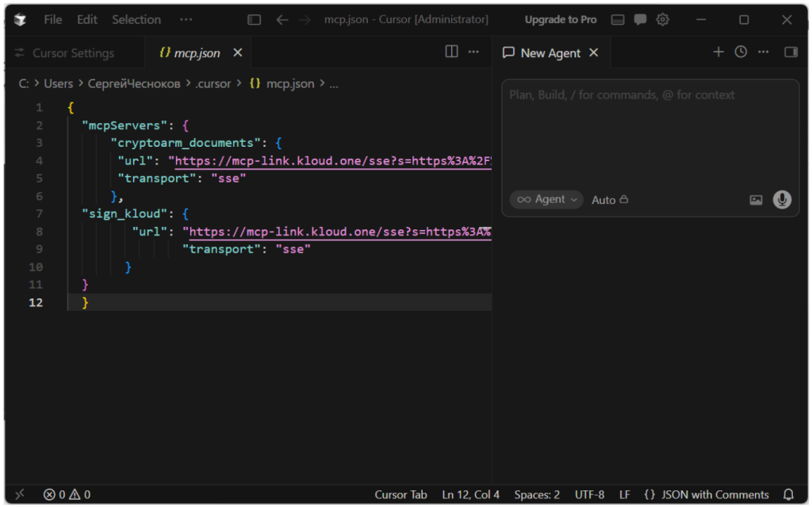Click in the agent prompt input field
The image size is (812, 507).
point(650,134)
